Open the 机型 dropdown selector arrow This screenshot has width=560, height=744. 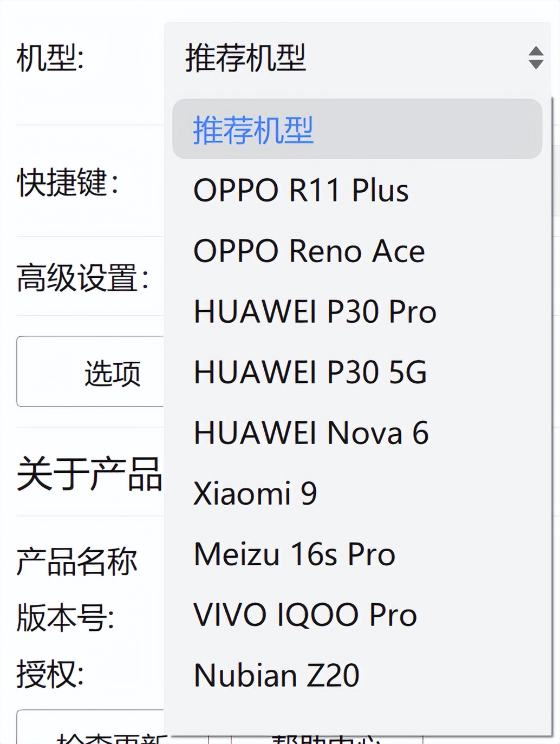click(534, 58)
